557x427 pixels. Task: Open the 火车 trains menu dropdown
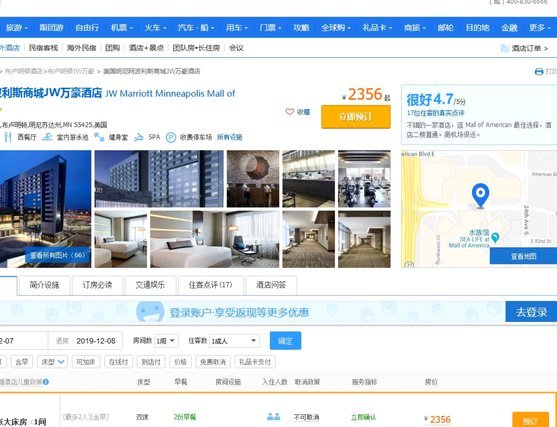click(x=155, y=28)
